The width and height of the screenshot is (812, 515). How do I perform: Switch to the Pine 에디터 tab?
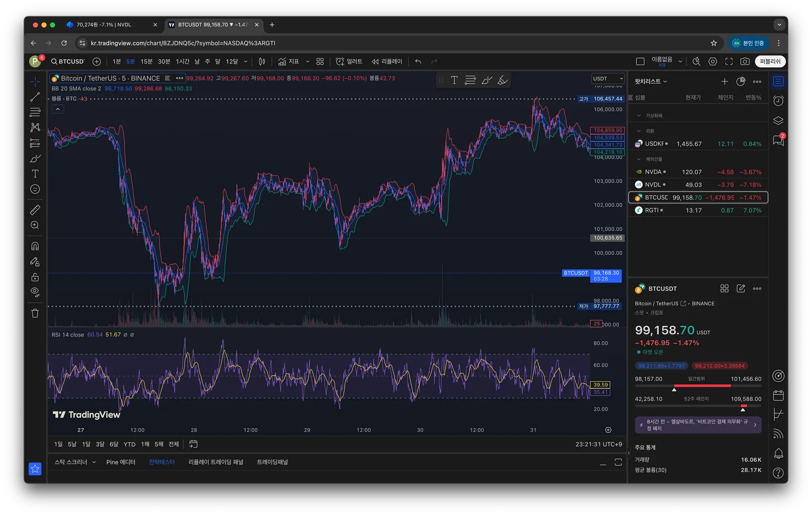pyautogui.click(x=121, y=462)
